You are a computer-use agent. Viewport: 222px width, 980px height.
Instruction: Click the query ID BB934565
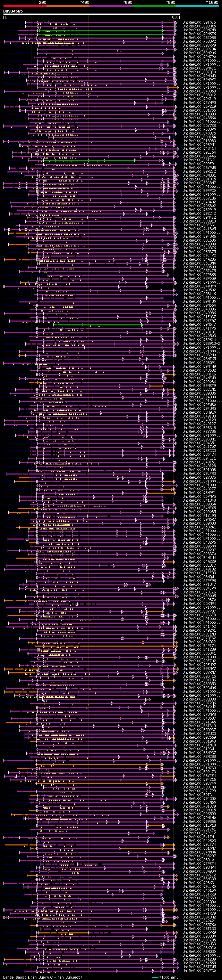[x=13, y=11]
